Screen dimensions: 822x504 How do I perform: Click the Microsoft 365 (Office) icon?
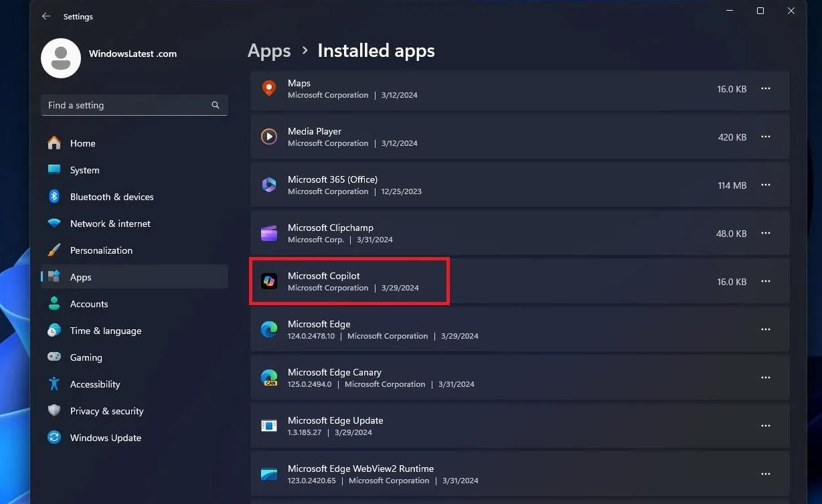[x=269, y=185]
